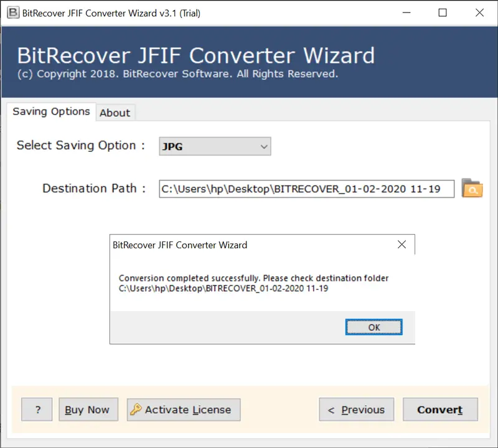Go back with the Previous button
The width and height of the screenshot is (498, 448).
pyautogui.click(x=356, y=409)
